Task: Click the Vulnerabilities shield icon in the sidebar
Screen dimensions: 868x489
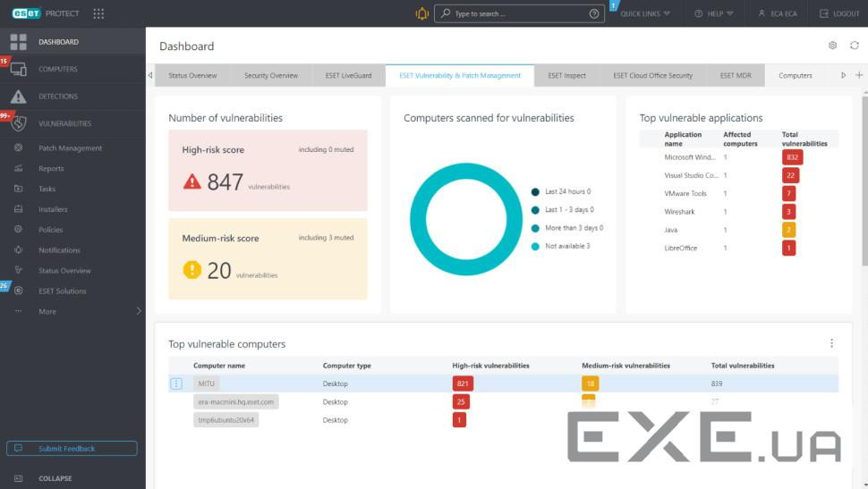Action: coord(18,123)
